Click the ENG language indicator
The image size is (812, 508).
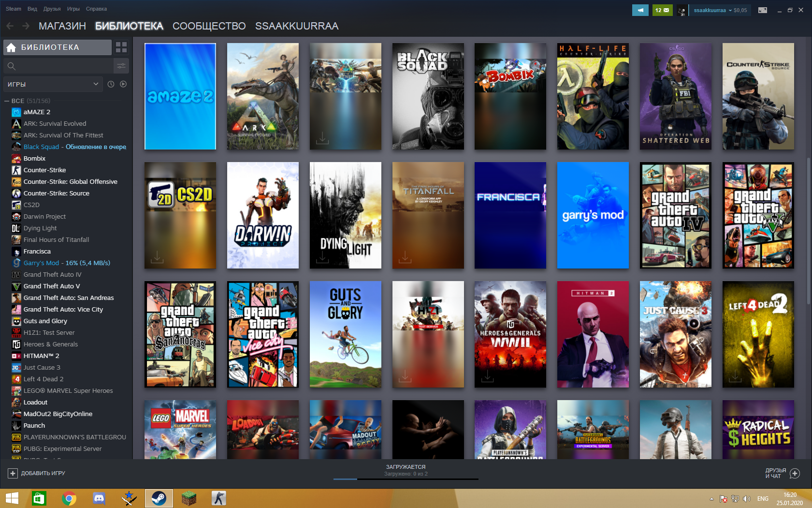click(x=763, y=499)
